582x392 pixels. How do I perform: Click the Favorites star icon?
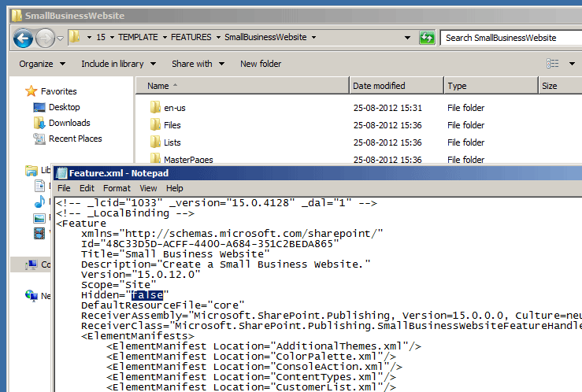tap(32, 91)
